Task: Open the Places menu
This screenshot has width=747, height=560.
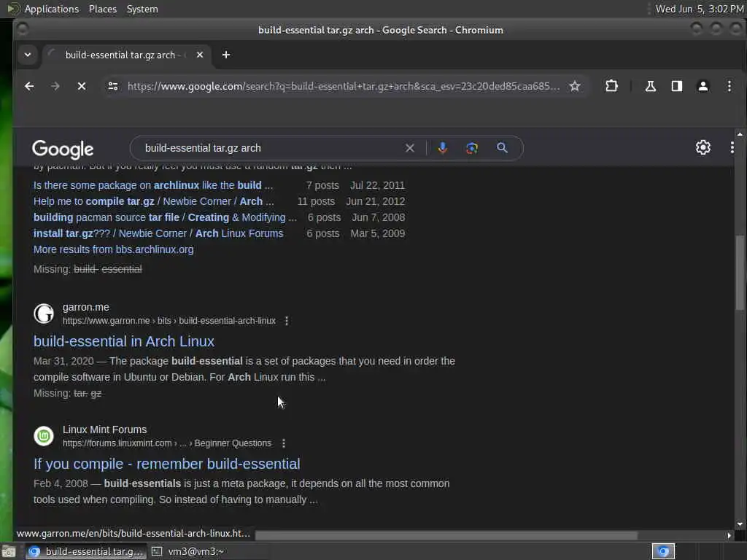Action: pos(103,9)
